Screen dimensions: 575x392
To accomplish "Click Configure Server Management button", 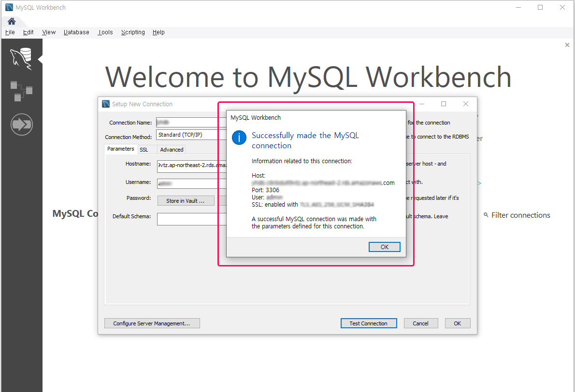I will [x=152, y=323].
